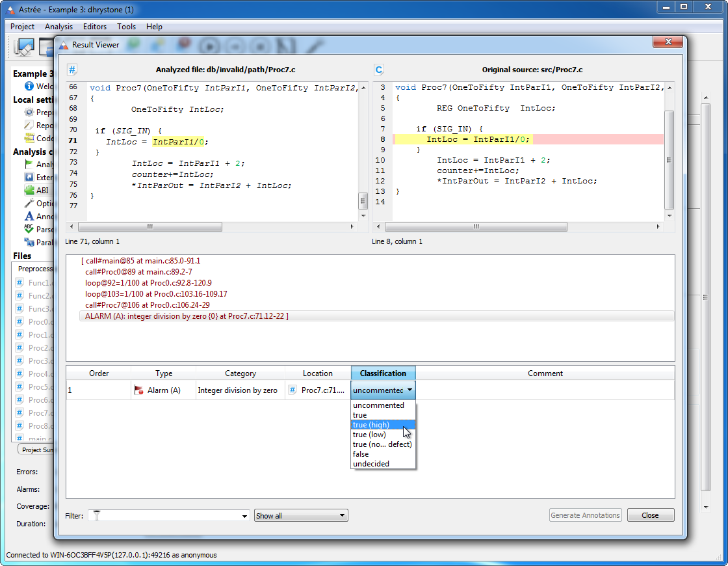Select 'undecided' classification option
Screen dimensions: 728x566
click(383, 464)
